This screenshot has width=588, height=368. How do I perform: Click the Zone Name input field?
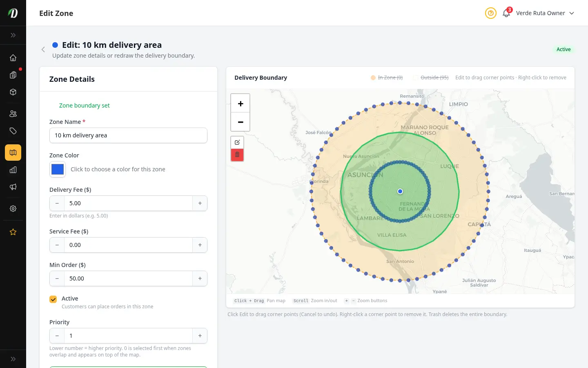click(128, 135)
